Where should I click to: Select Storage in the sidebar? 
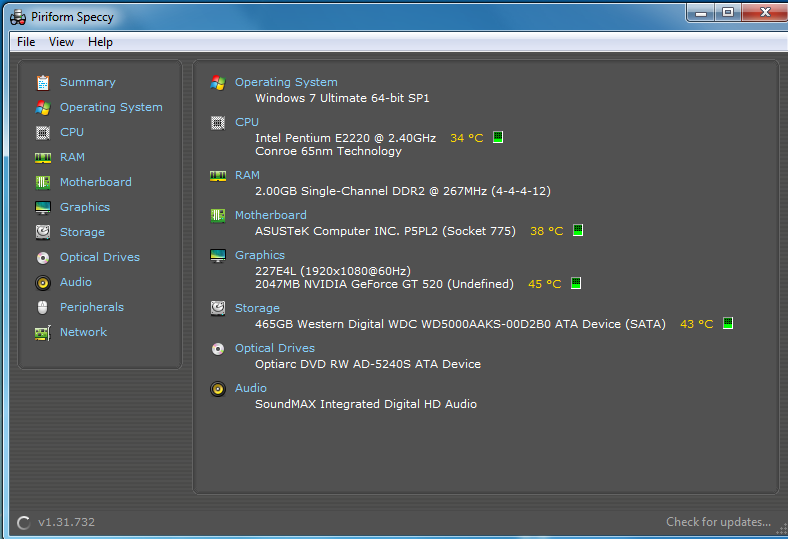(82, 233)
